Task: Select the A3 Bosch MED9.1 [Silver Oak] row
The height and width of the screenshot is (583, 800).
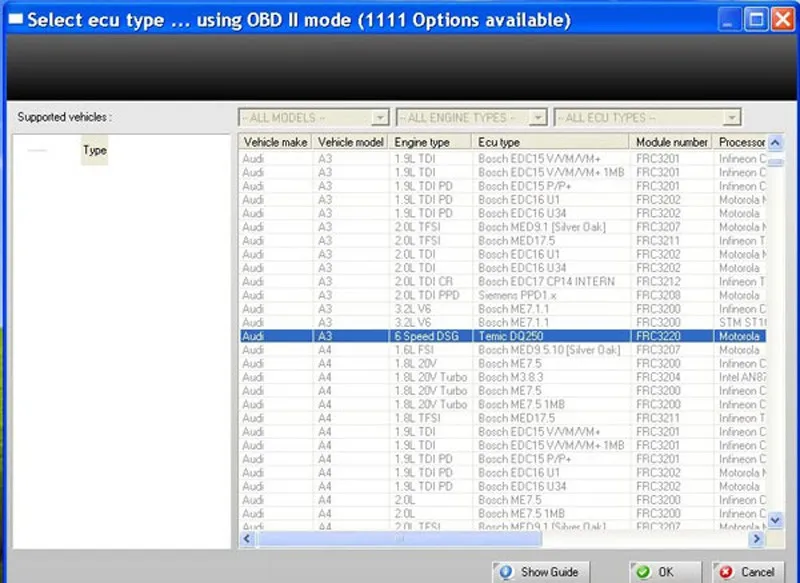Action: point(503,227)
